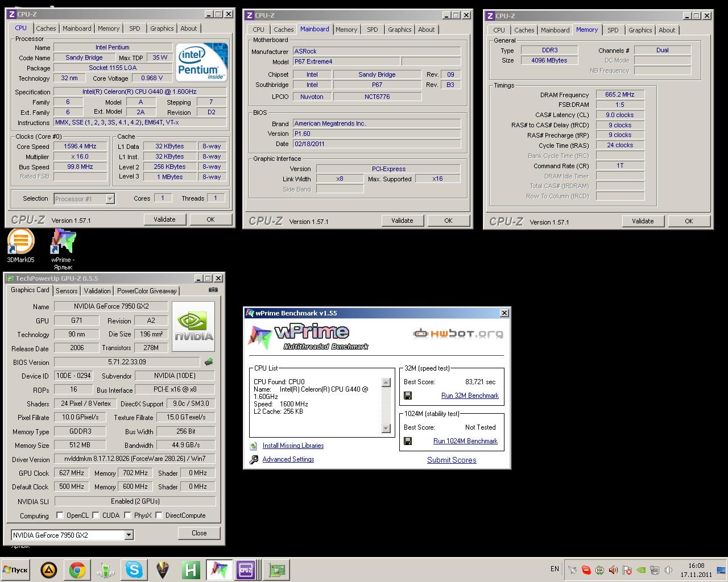728x582 pixels.
Task: Click the EN language indicator
Action: [555, 568]
